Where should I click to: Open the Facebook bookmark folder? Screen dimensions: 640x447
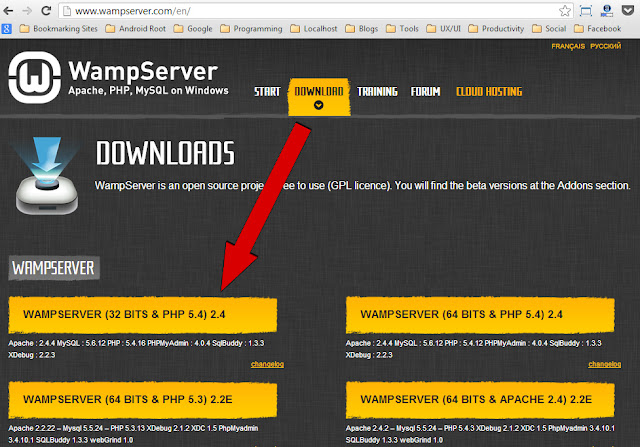pyautogui.click(x=597, y=29)
